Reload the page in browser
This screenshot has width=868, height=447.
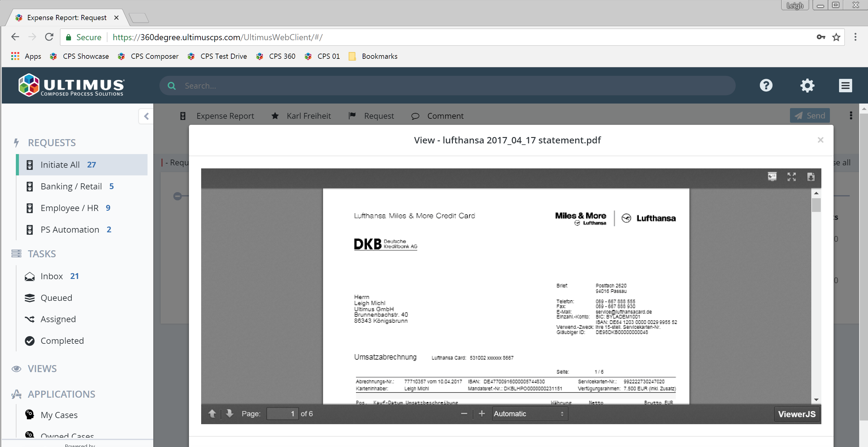point(49,37)
